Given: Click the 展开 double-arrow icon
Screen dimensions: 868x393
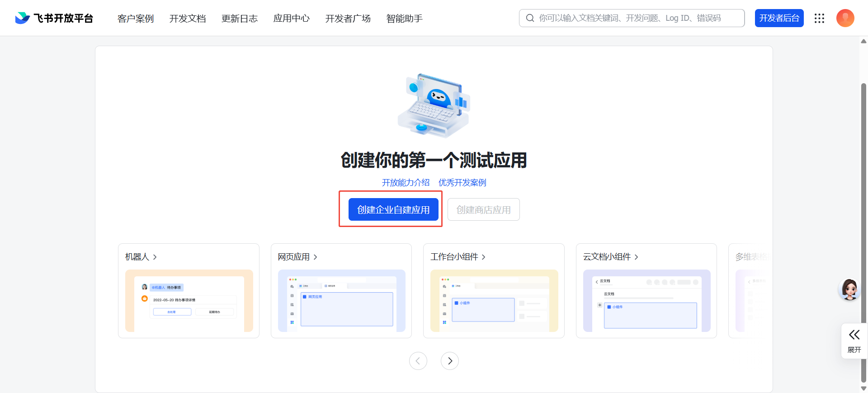Looking at the screenshot, I should [x=854, y=335].
